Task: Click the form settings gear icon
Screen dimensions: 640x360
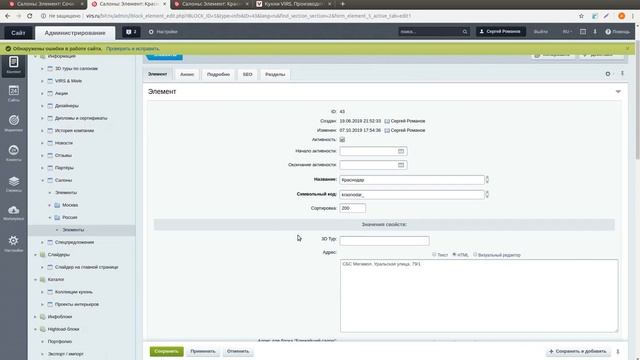Action: click(x=608, y=74)
